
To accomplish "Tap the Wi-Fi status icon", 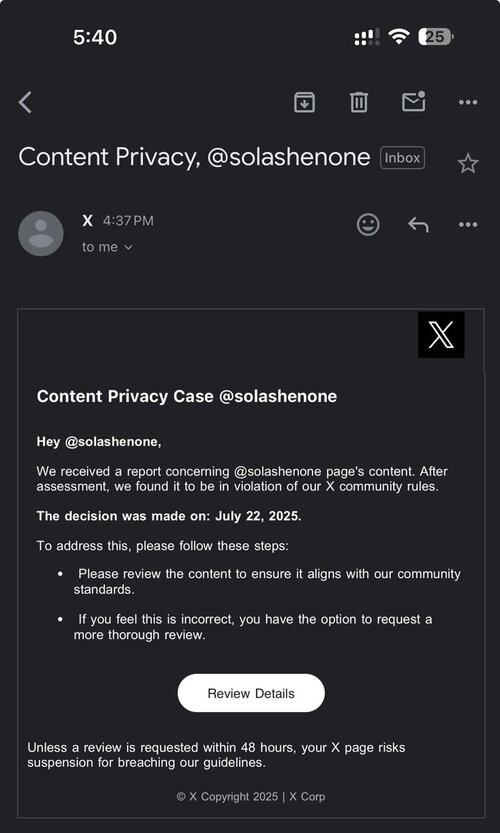I will [399, 37].
